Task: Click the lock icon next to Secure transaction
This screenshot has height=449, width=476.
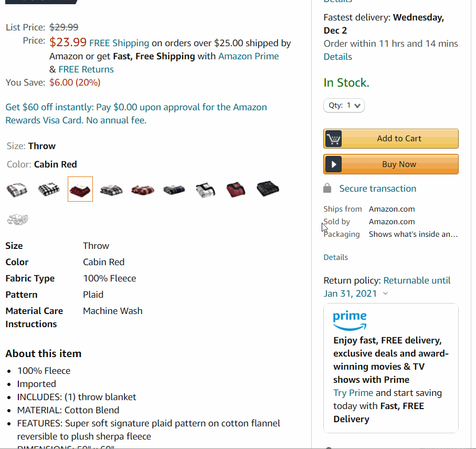Action: pyautogui.click(x=327, y=188)
